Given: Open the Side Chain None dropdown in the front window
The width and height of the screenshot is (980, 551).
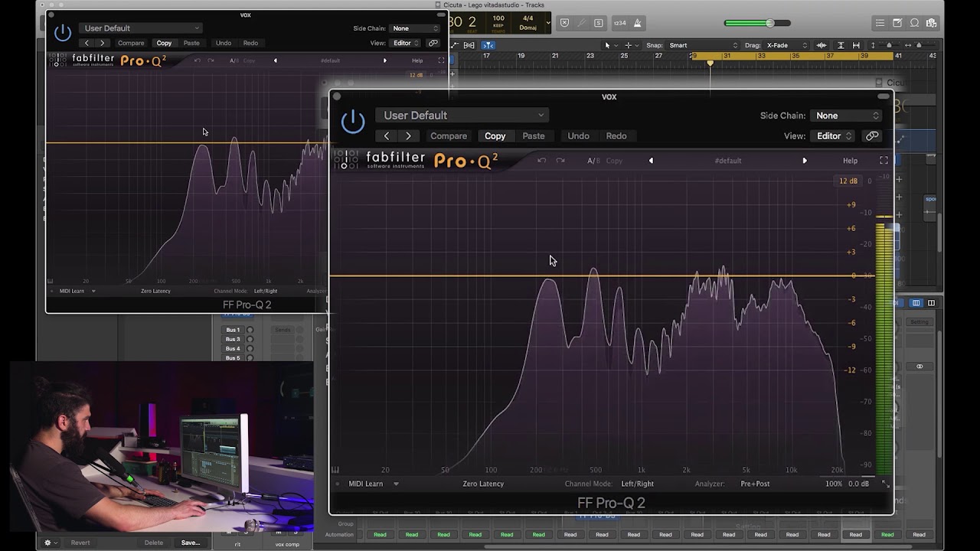Looking at the screenshot, I should [847, 116].
